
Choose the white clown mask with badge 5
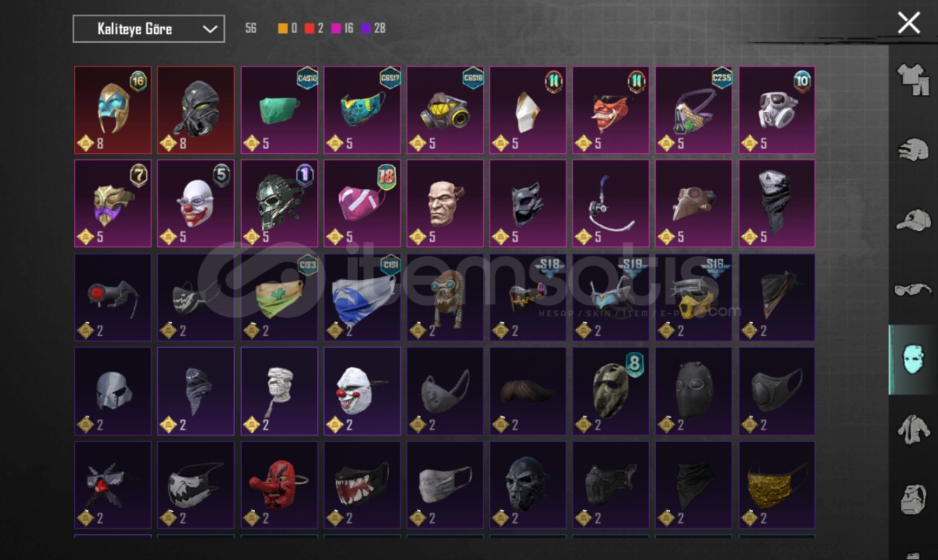point(196,204)
